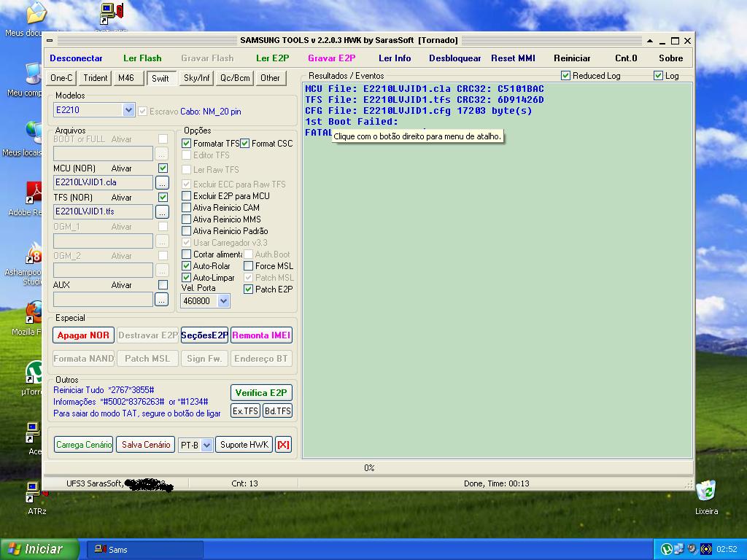Uncheck the Reduced Log option
This screenshot has width=747, height=560.
566,76
